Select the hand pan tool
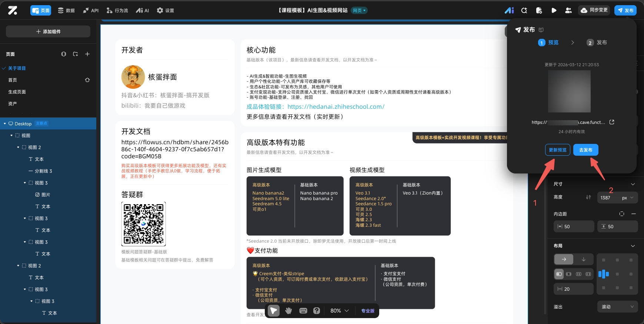The height and width of the screenshot is (324, 644). (288, 311)
